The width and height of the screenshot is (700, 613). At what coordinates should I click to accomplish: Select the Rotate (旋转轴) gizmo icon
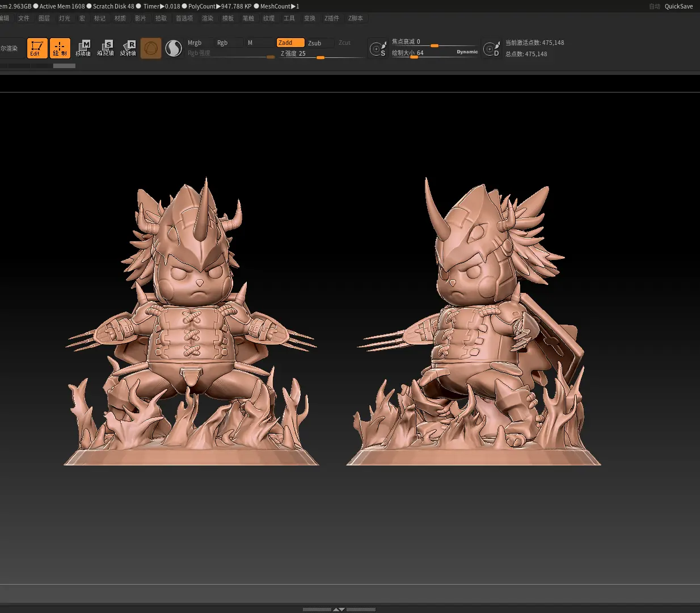[x=128, y=48]
